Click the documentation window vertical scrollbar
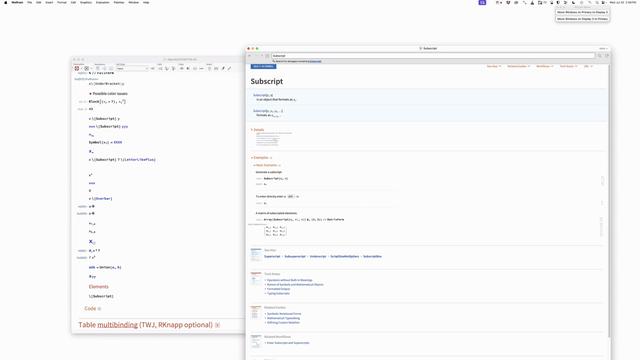This screenshot has width=640, height=360. (x=609, y=200)
